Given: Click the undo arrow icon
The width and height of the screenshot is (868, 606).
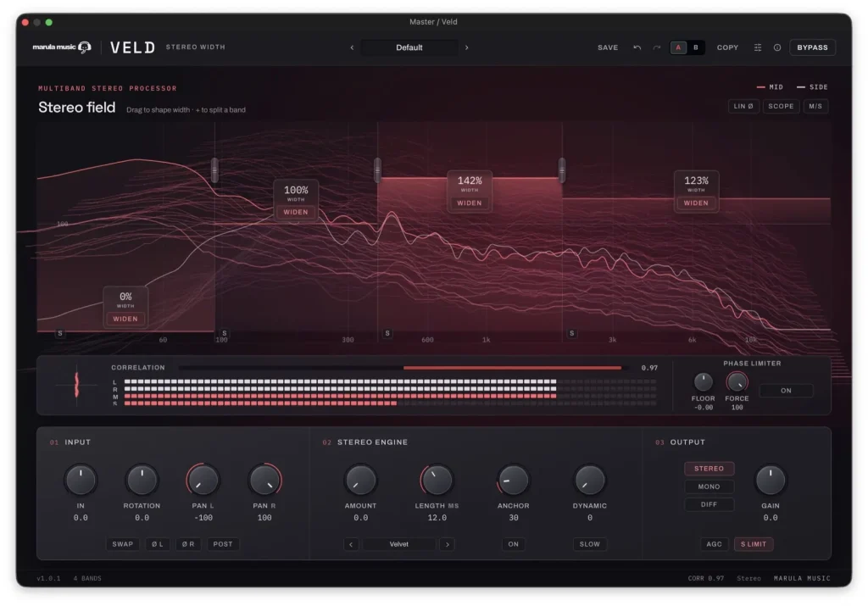Looking at the screenshot, I should pos(637,47).
